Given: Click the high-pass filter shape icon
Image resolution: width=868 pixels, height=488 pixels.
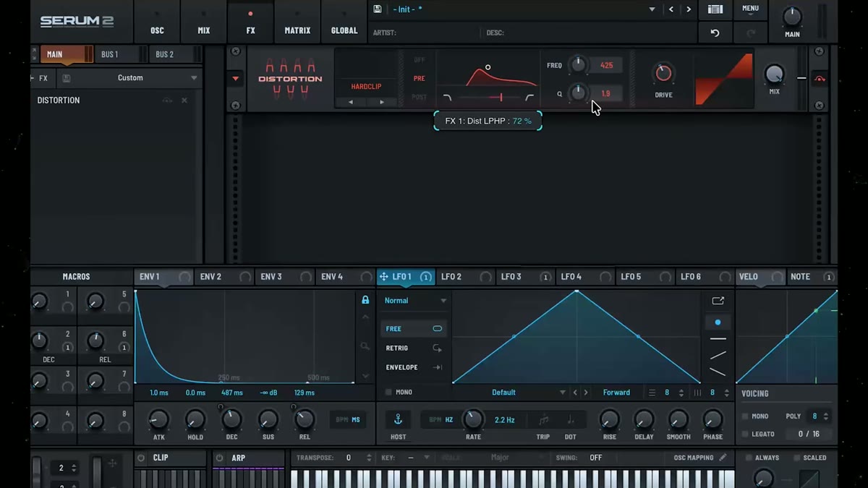Looking at the screenshot, I should pyautogui.click(x=529, y=98).
